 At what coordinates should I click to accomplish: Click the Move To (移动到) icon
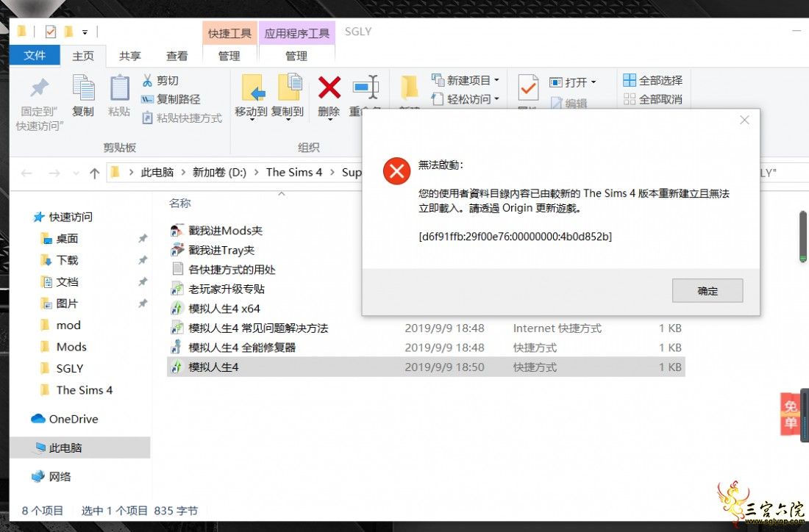click(252, 87)
